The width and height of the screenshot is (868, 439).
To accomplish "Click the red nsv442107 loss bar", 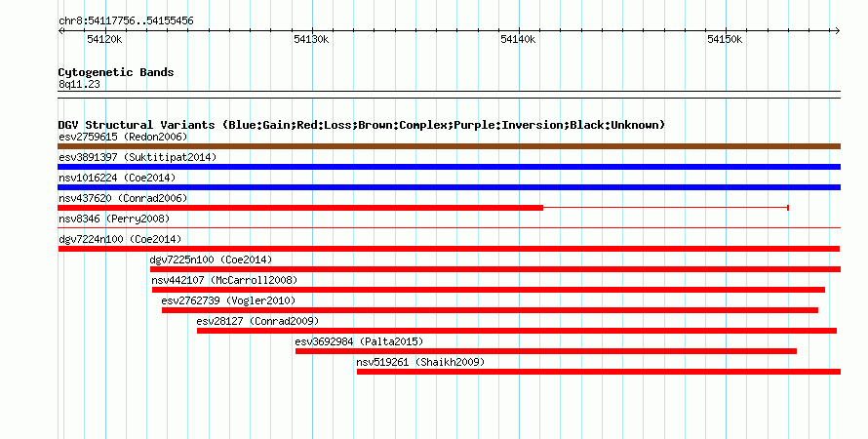I will click(x=489, y=290).
